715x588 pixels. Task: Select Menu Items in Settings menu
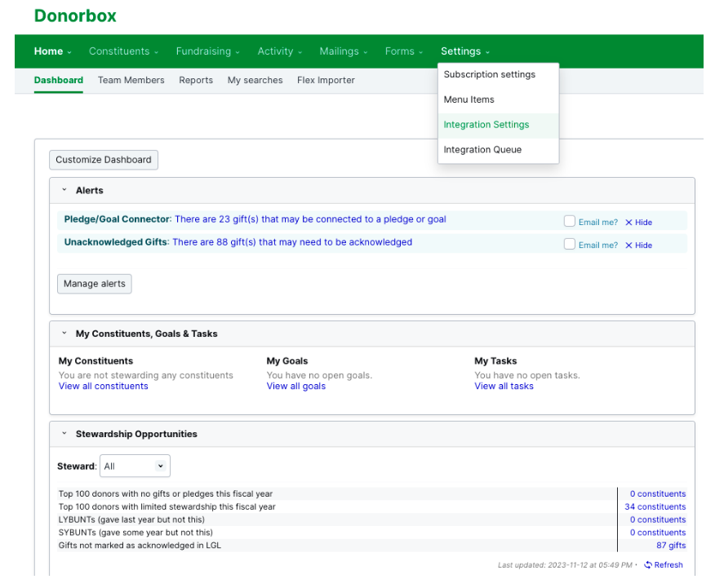pos(499,99)
